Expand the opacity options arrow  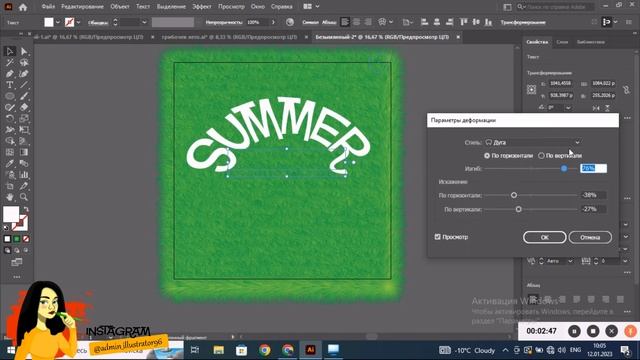coord(273,22)
